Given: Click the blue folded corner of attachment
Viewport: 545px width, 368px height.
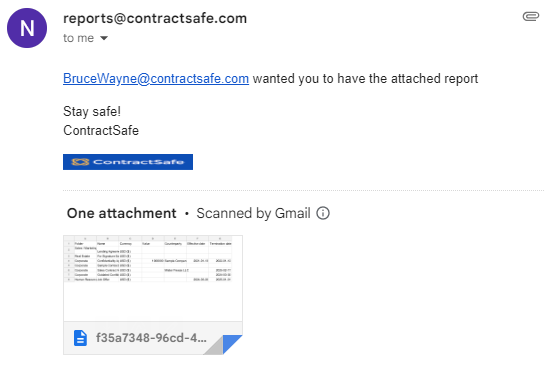Looking at the screenshot, I should 232,344.
